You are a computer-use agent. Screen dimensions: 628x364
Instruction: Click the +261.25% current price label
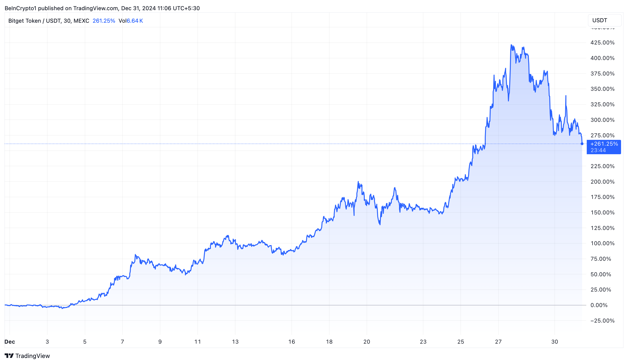pos(604,144)
